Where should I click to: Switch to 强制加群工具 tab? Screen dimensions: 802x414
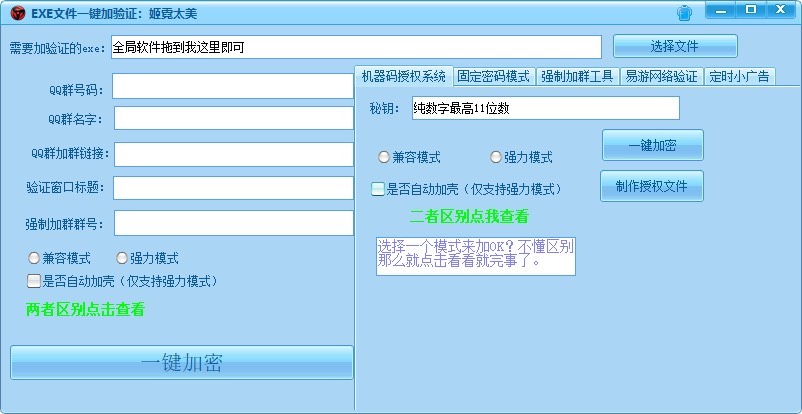[577, 76]
